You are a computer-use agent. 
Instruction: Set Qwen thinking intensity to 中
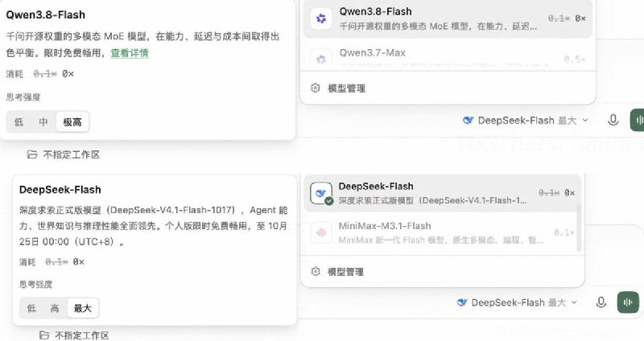(x=43, y=122)
